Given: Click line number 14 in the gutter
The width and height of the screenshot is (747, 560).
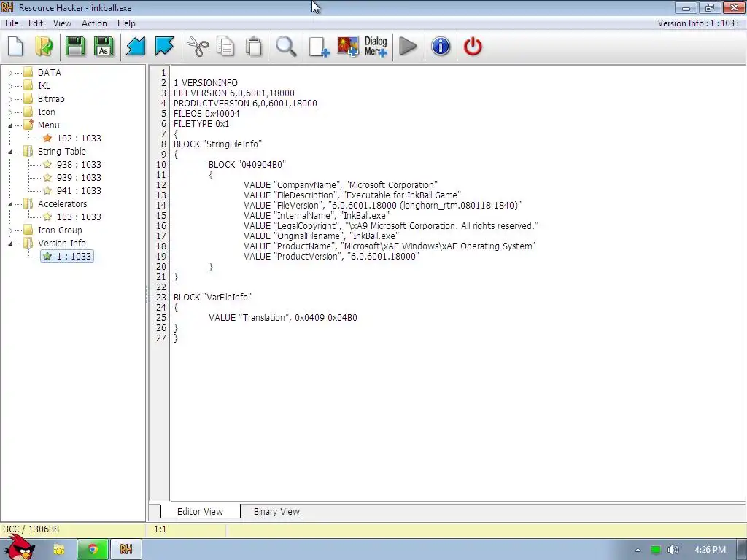Looking at the screenshot, I should [161, 205].
